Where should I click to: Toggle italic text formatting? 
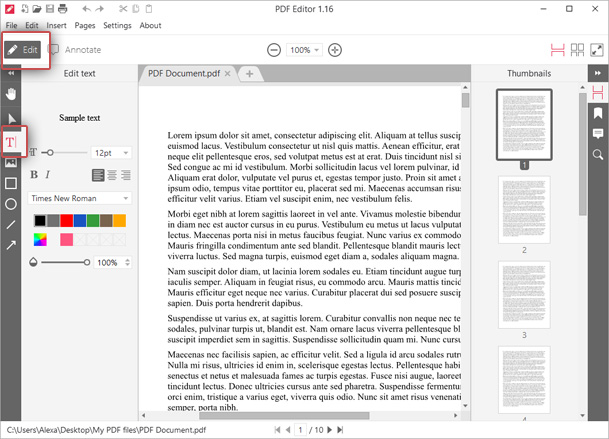click(47, 175)
